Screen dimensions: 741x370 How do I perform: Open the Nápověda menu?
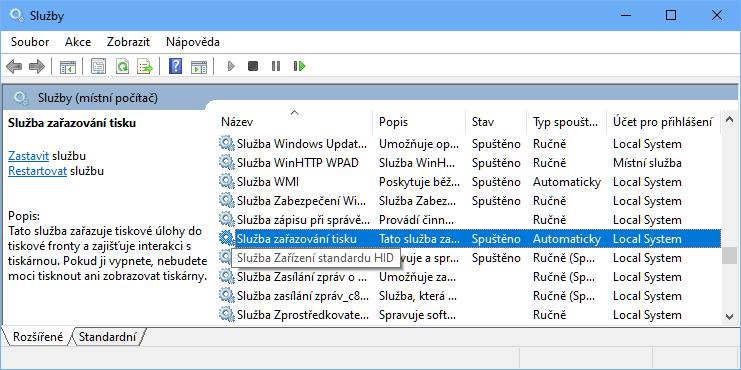(x=193, y=42)
